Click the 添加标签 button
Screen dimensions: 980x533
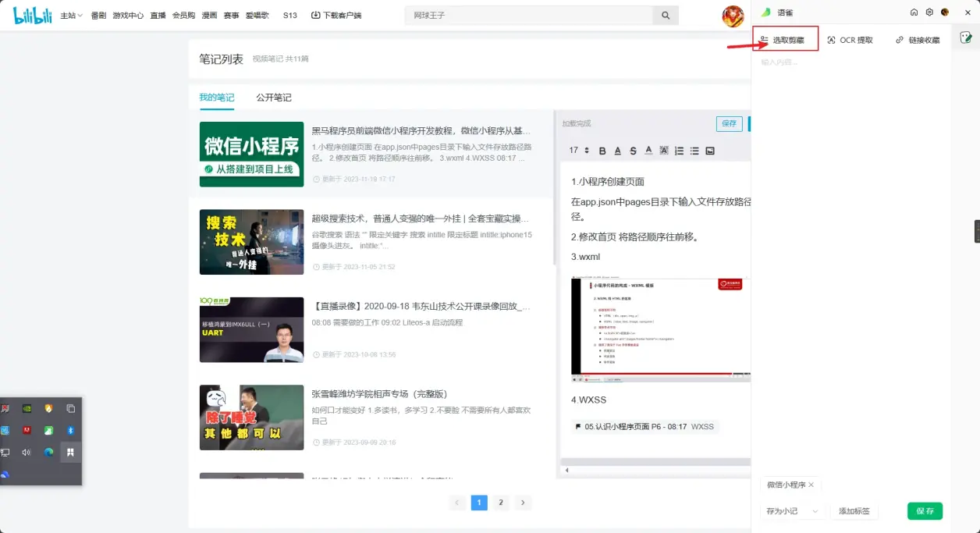pyautogui.click(x=854, y=511)
